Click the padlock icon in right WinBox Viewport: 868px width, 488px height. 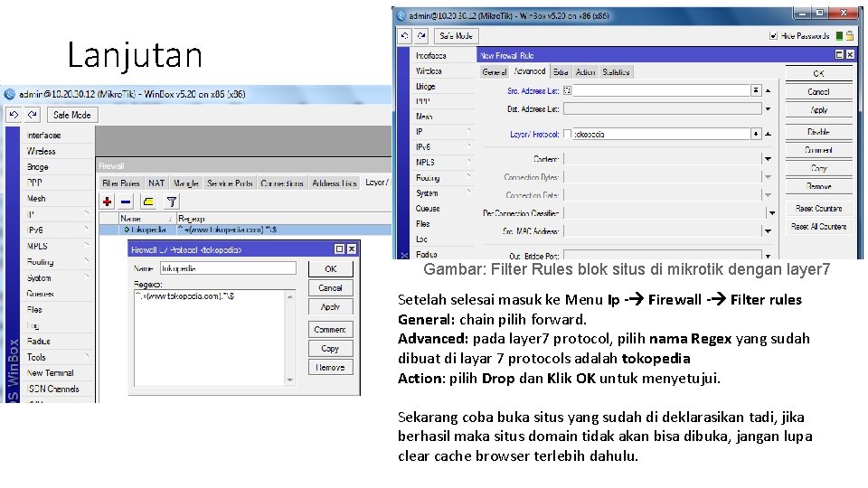coord(849,35)
